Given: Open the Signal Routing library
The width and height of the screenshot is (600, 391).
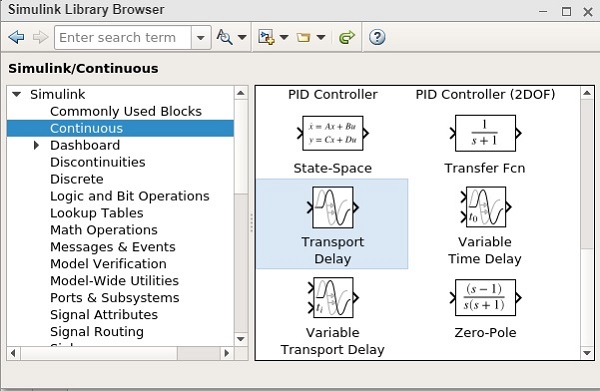Looking at the screenshot, I should click(97, 332).
